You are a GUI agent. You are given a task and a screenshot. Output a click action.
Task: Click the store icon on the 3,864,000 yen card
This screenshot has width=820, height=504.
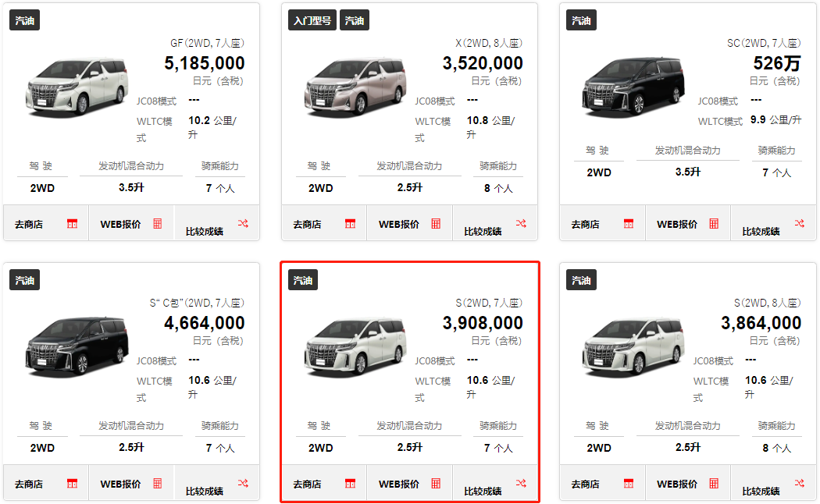[629, 484]
